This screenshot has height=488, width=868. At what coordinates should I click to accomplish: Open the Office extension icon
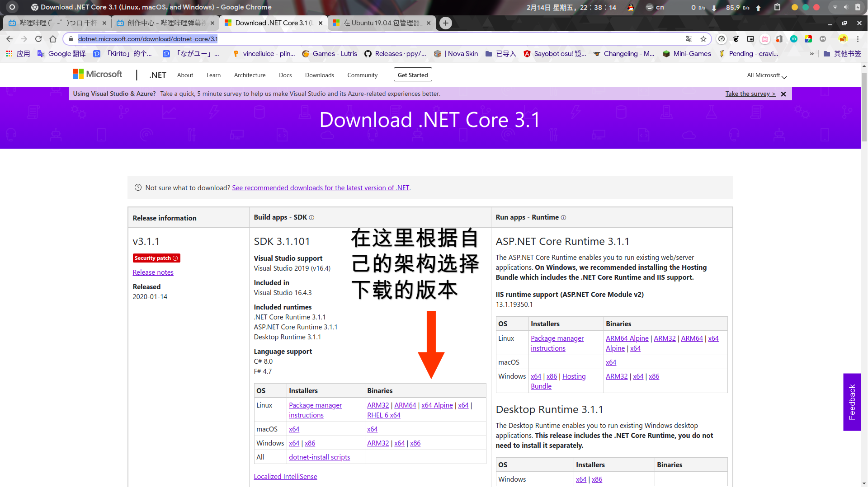click(779, 39)
